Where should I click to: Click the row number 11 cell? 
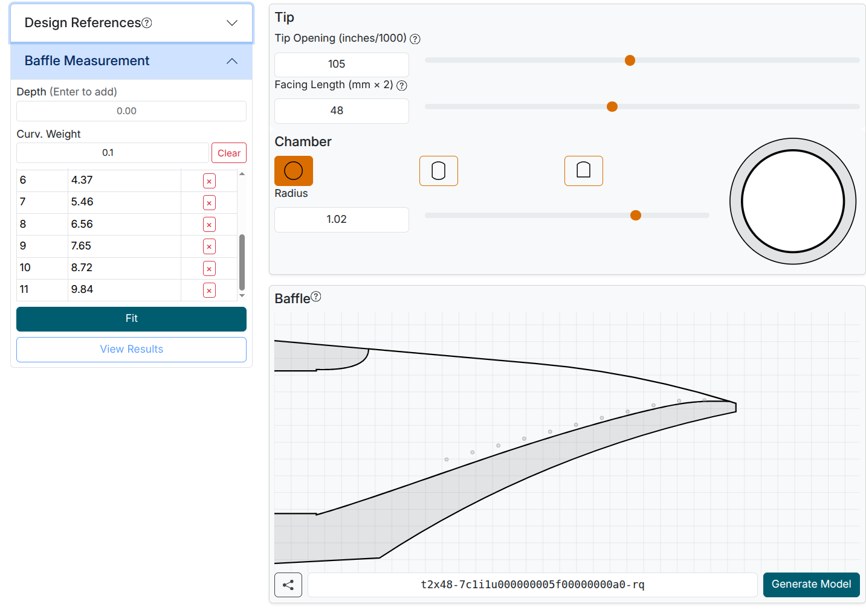(42, 290)
